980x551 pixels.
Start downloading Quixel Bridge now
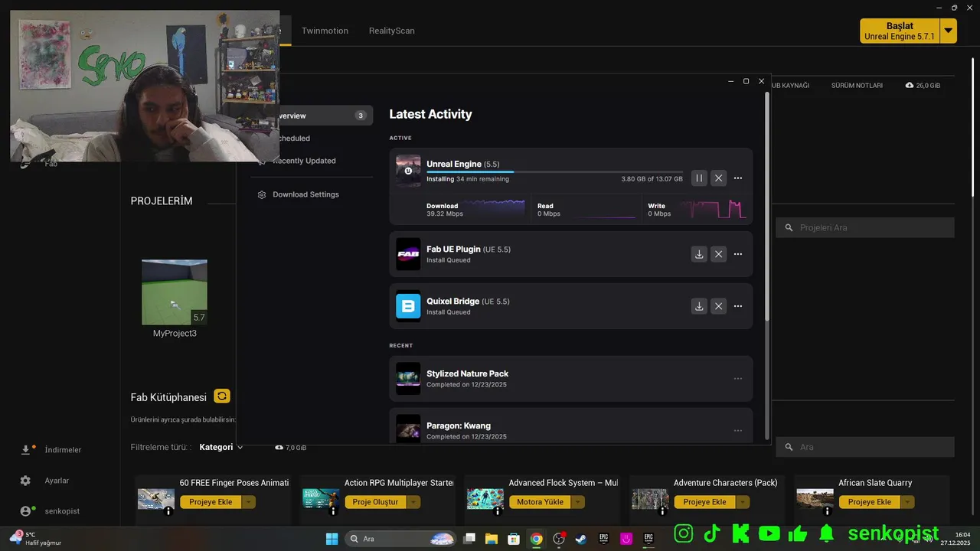[x=699, y=306]
